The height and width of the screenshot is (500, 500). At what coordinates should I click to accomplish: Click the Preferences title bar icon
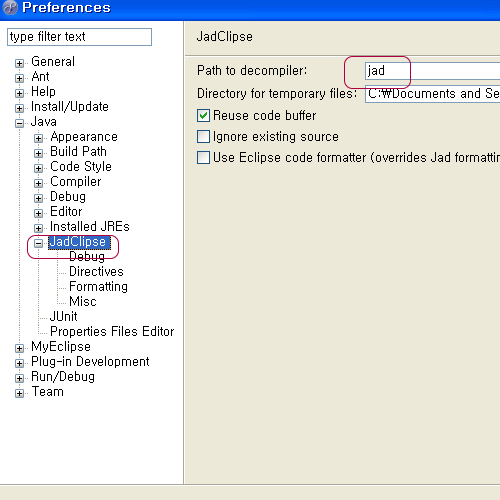click(x=10, y=7)
